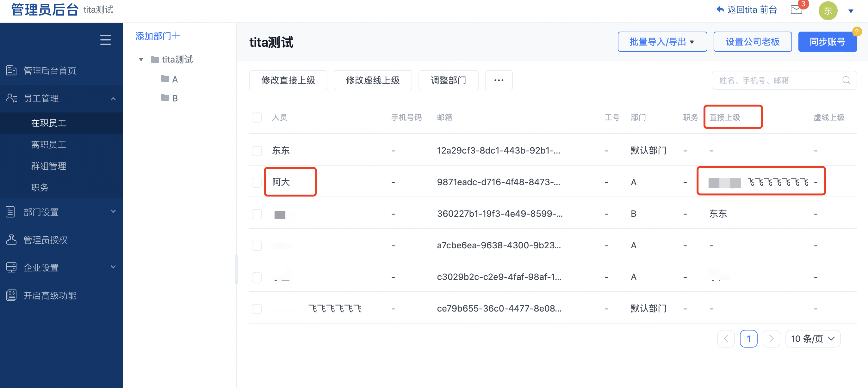
Task: Select page 1 in pagination
Action: click(748, 338)
